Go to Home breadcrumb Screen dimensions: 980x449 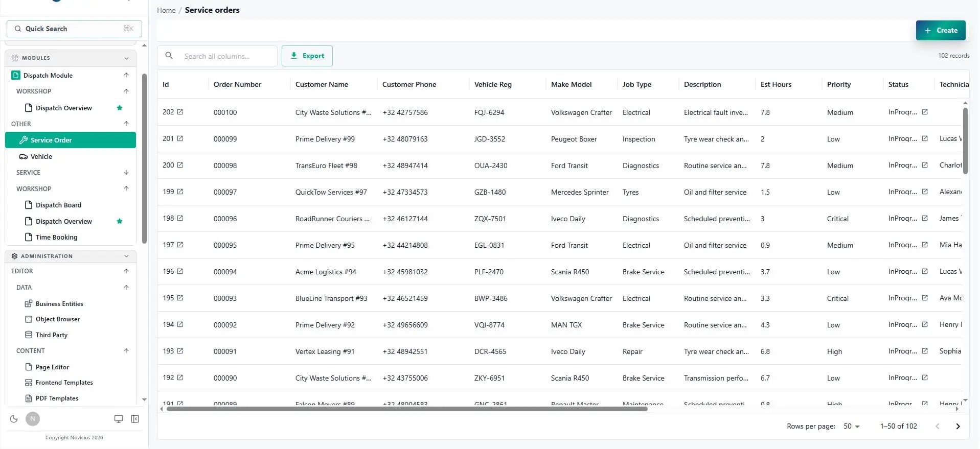tap(166, 10)
